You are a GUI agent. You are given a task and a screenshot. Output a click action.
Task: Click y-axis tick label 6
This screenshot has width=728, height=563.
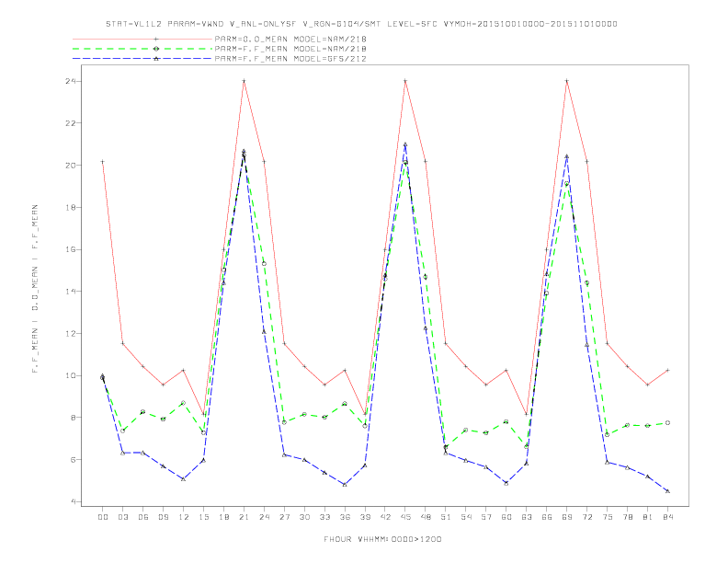[74, 459]
